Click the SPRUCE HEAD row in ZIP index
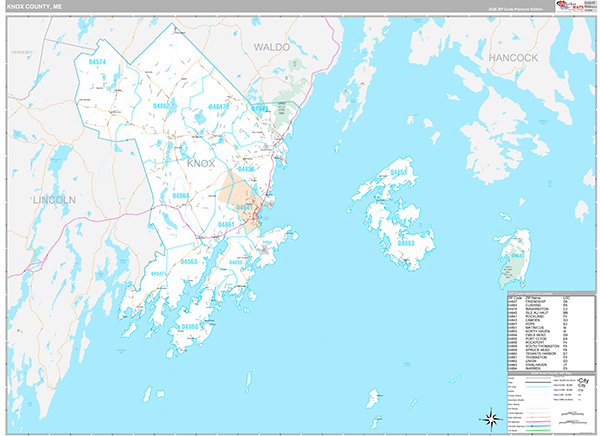 538,350
